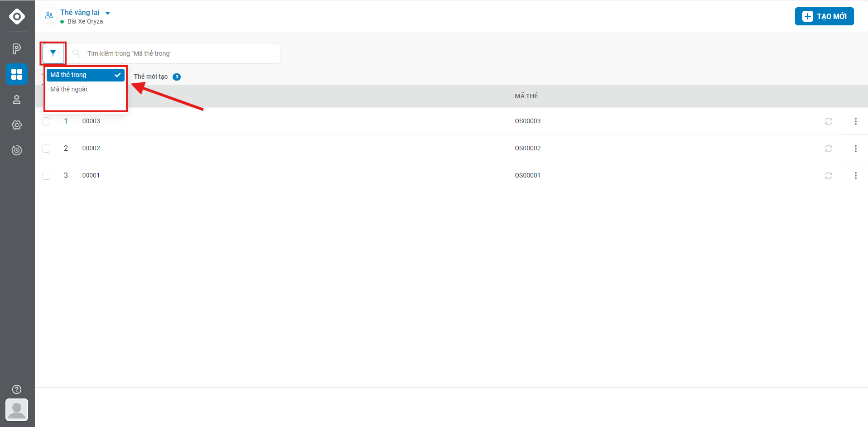Screen dimensions: 868x427
Task: Click card code OS00001
Action: click(x=527, y=175)
